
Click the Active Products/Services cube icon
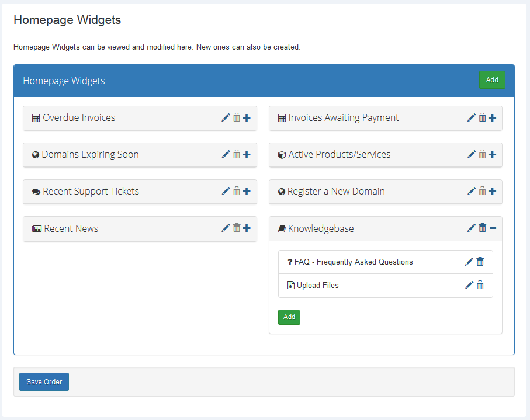coord(282,155)
